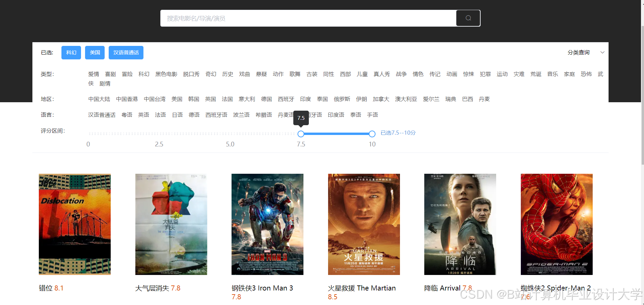Choose region 加拿大
Image resolution: width=644 pixels, height=305 pixels.
(381, 99)
